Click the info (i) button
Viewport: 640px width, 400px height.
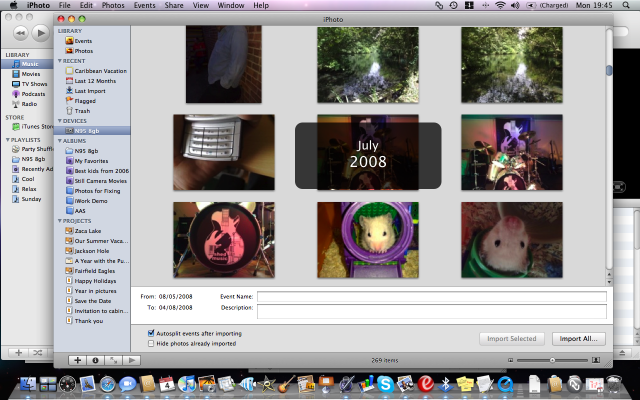tap(95, 360)
